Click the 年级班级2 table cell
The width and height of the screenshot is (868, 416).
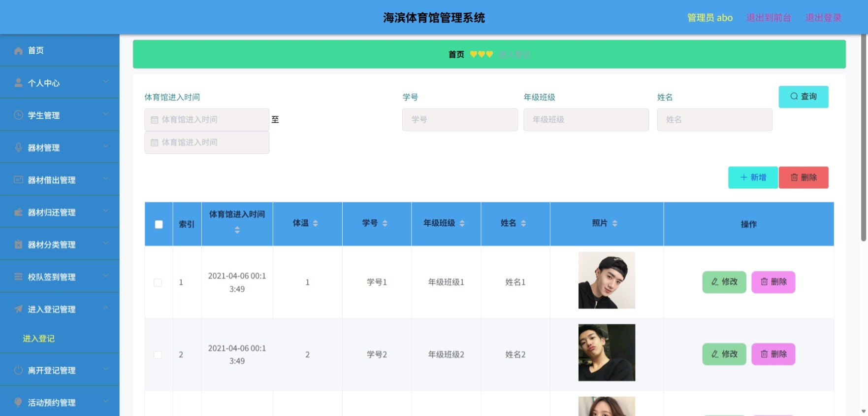446,355
